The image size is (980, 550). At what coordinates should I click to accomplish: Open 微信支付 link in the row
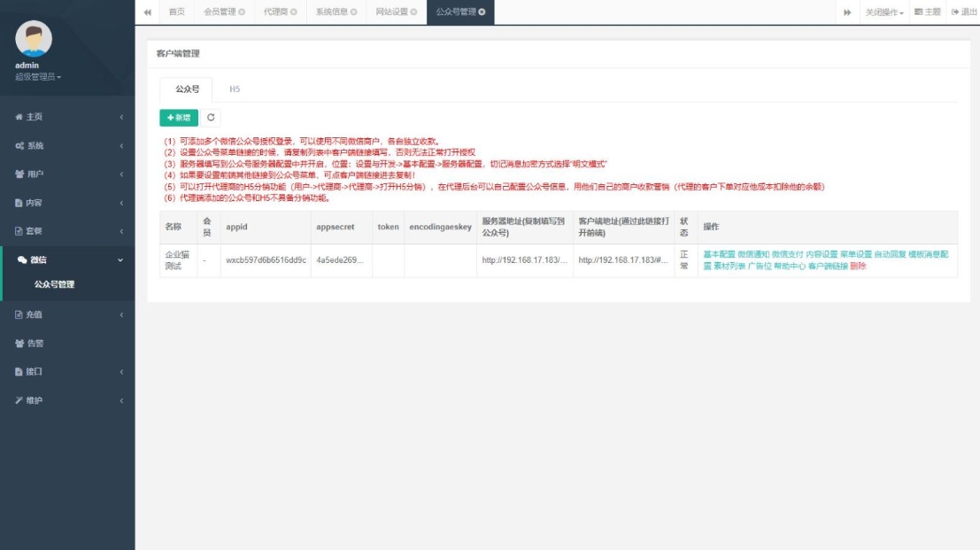pos(788,254)
